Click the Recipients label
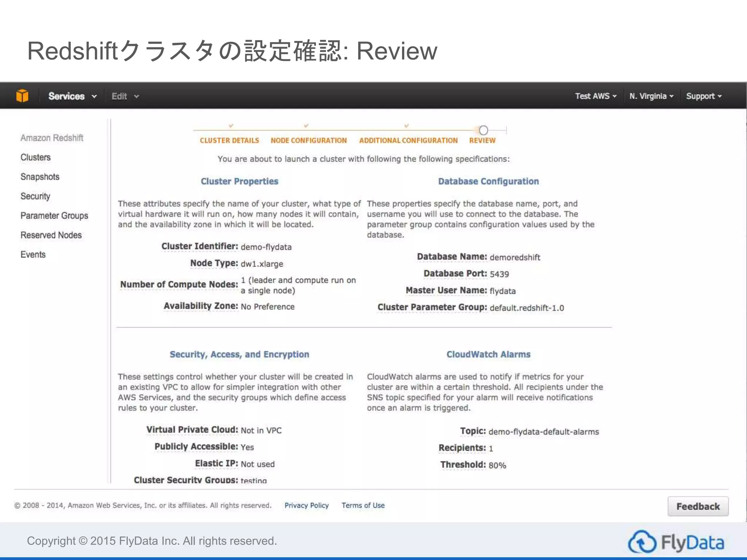This screenshot has height=560, width=747. [x=462, y=448]
